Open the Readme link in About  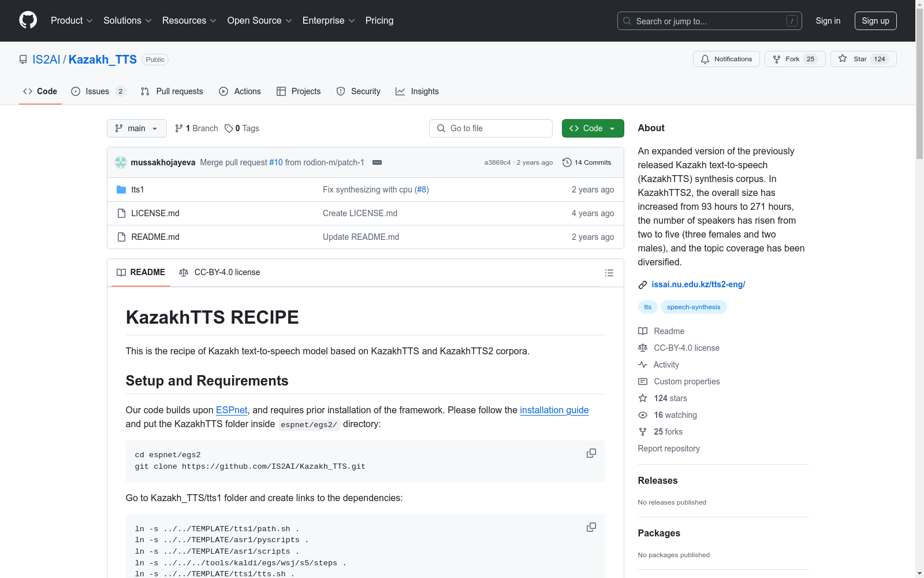click(x=661, y=331)
